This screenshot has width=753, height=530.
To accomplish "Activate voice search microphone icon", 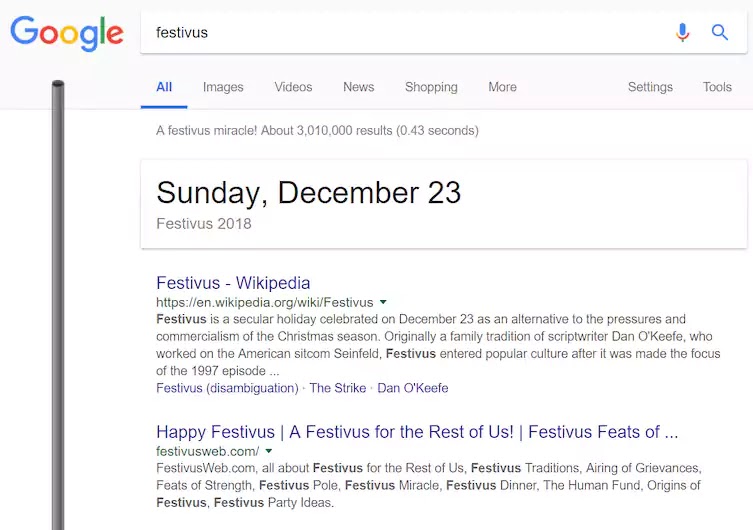I will click(682, 33).
